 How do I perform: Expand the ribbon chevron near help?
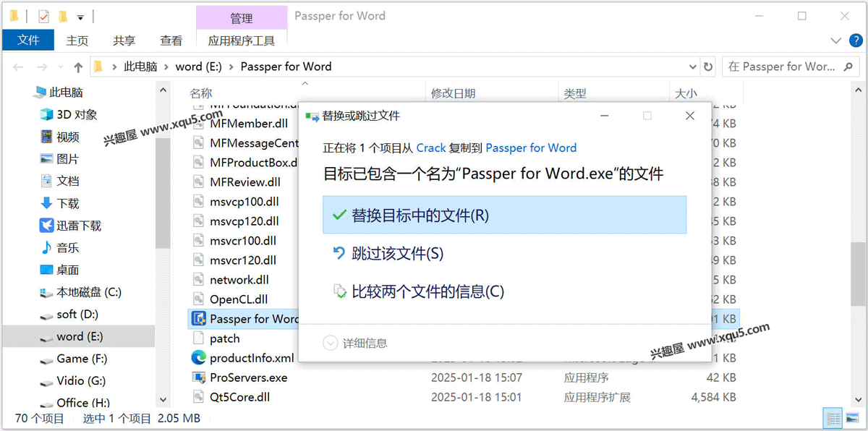point(837,40)
